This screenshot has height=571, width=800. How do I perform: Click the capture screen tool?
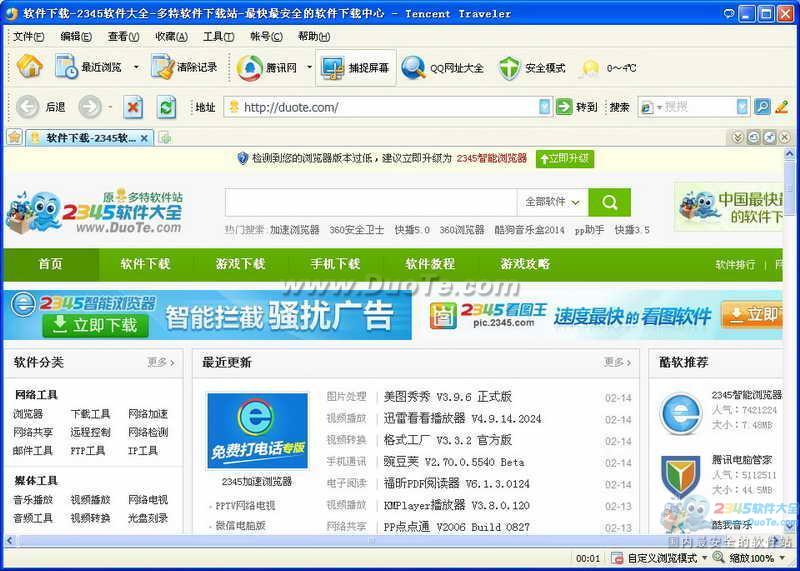point(356,67)
